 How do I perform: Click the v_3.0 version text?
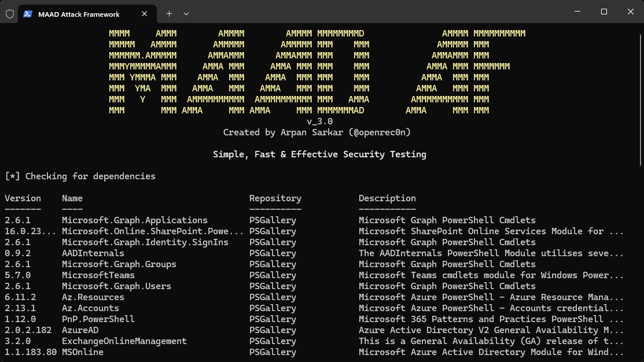coord(320,121)
